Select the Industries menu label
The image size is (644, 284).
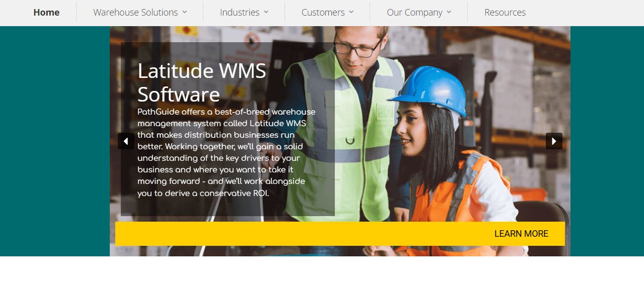(240, 13)
